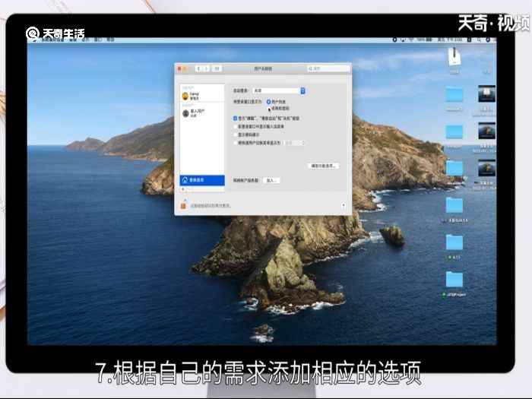Show all preferences with the grid icon

tap(217, 69)
